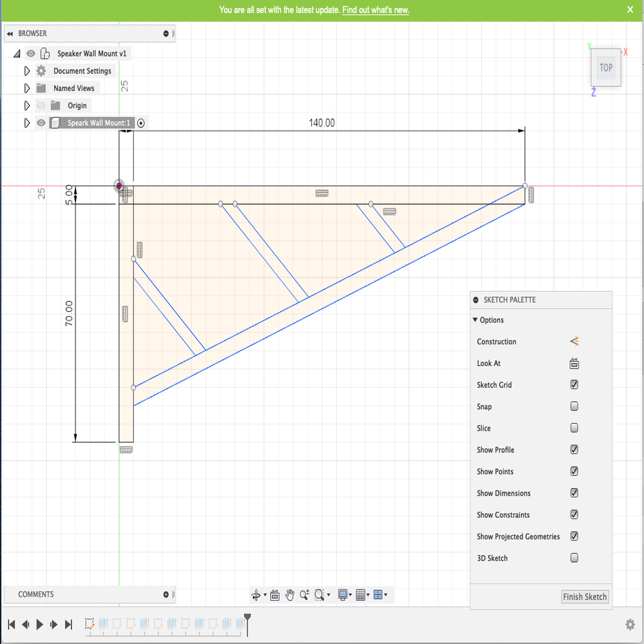Image resolution: width=644 pixels, height=644 pixels.
Task: Enable the Snap checkbox
Action: [574, 406]
